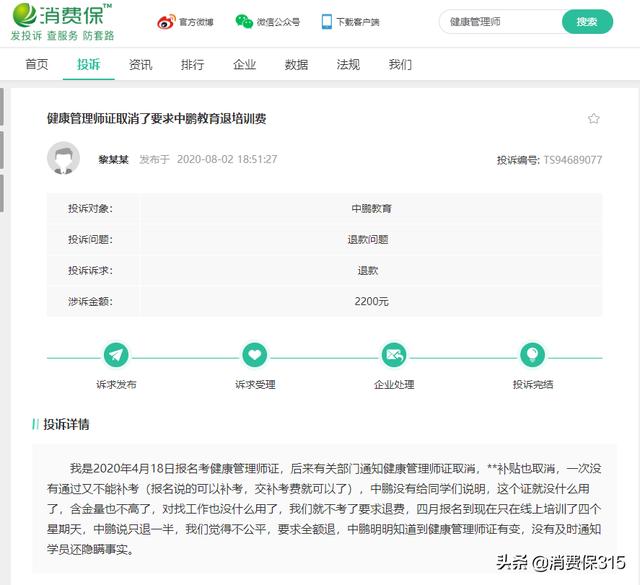This screenshot has width=640, height=585.
Task: Open the 数据 tab
Action: coord(296,64)
